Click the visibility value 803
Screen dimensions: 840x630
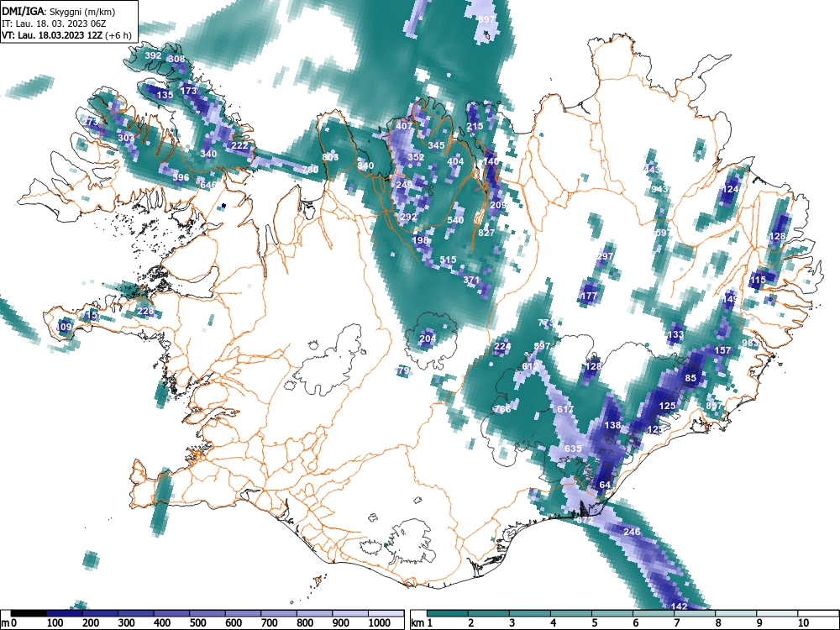click(x=330, y=157)
